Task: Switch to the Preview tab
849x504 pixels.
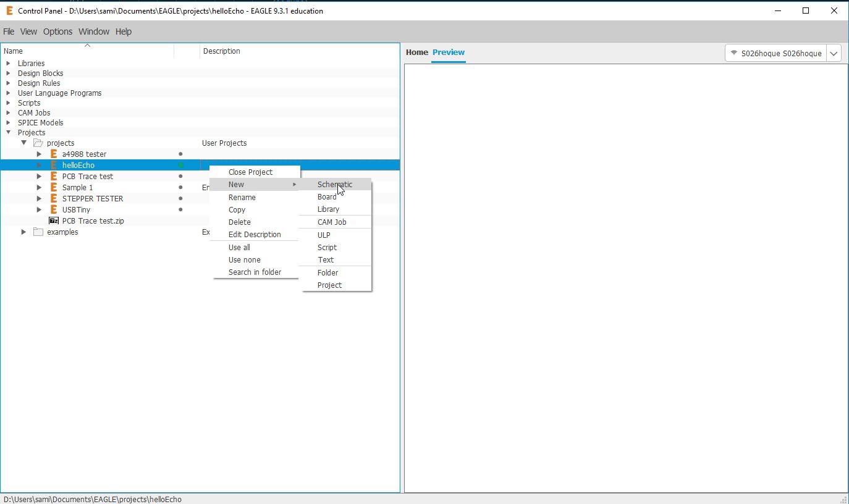Action: click(x=449, y=52)
